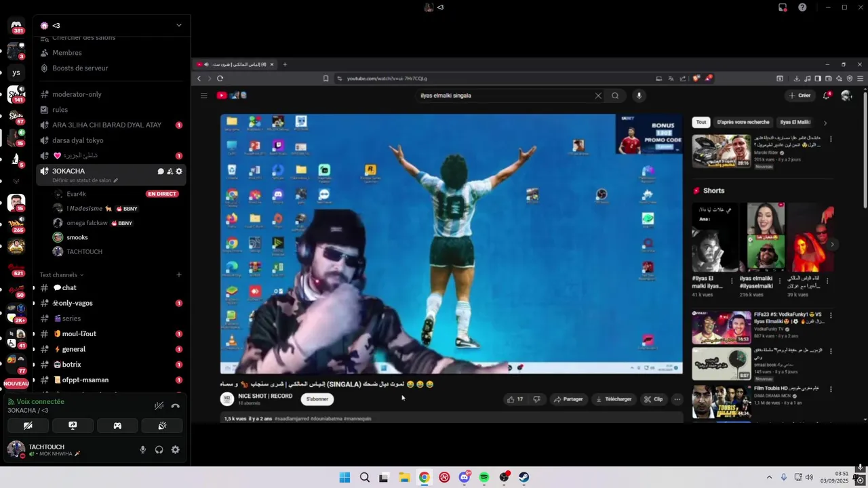The width and height of the screenshot is (868, 488).
Task: Open taskbar Search
Action: pos(365,477)
